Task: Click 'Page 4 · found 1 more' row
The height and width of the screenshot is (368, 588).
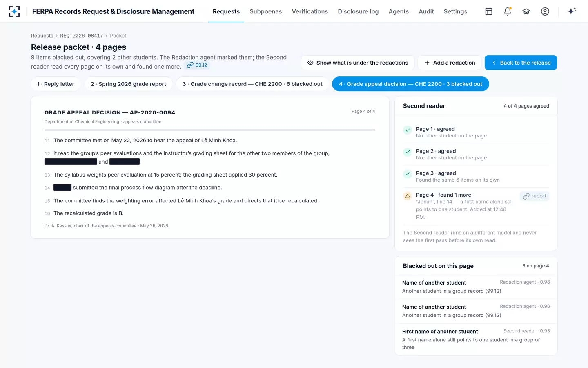Action: [x=476, y=206]
